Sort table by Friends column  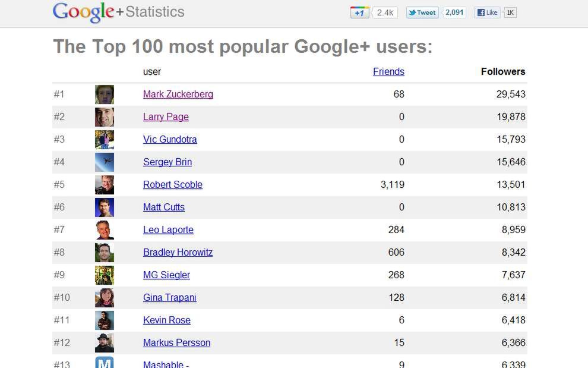coord(388,71)
